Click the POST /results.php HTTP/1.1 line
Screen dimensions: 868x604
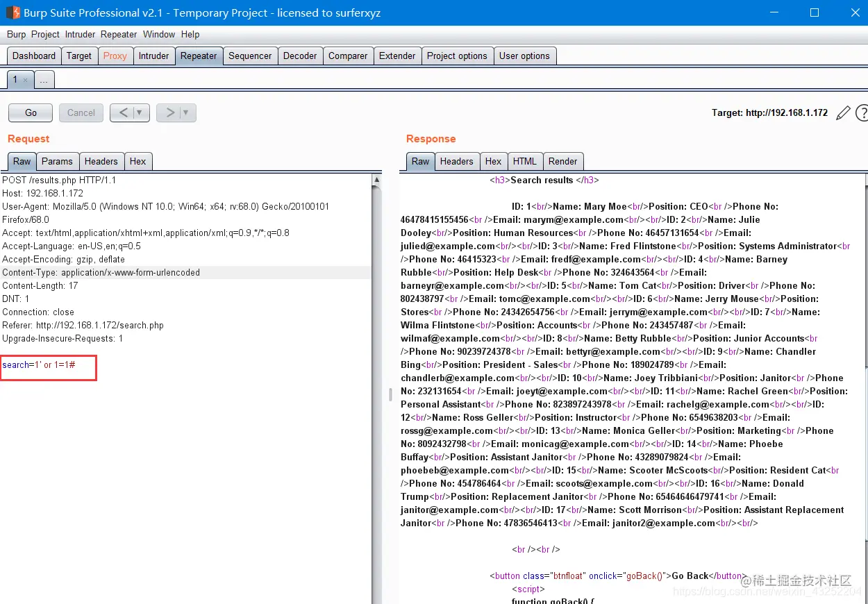(59, 181)
